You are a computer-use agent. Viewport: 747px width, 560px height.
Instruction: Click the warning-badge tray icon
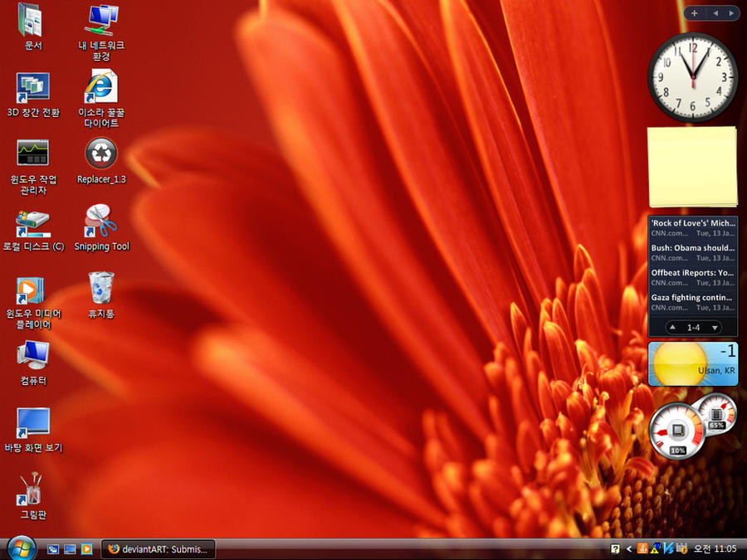681,549
